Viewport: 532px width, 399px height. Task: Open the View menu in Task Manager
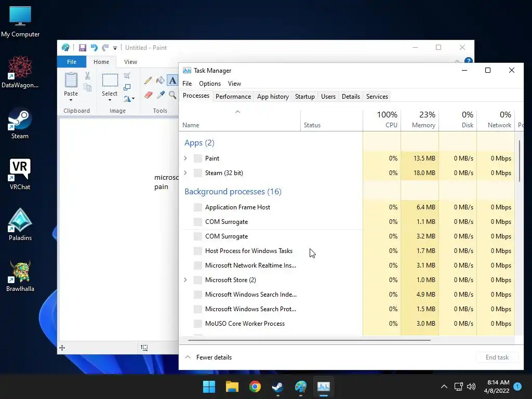234,84
